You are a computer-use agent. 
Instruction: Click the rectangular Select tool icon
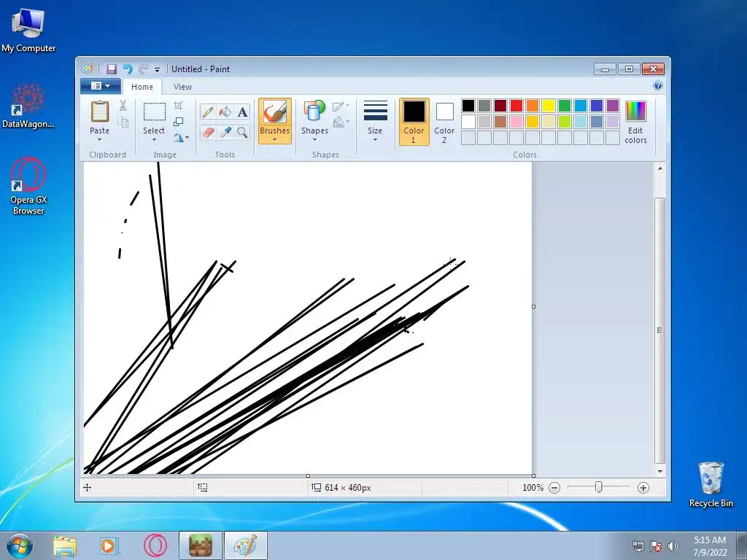pos(155,112)
